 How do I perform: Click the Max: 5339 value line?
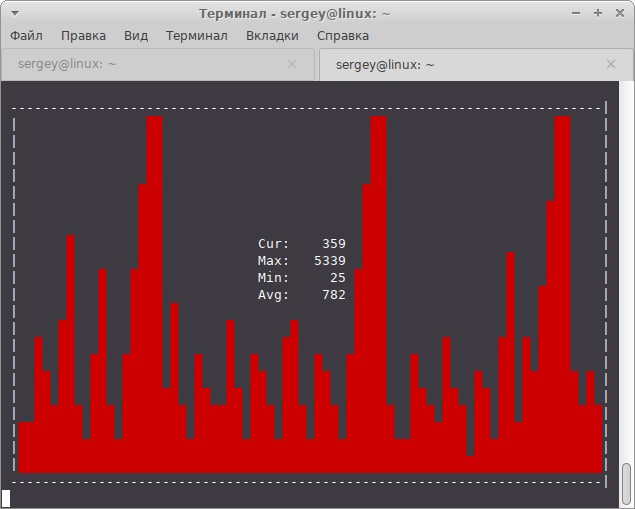tap(302, 261)
